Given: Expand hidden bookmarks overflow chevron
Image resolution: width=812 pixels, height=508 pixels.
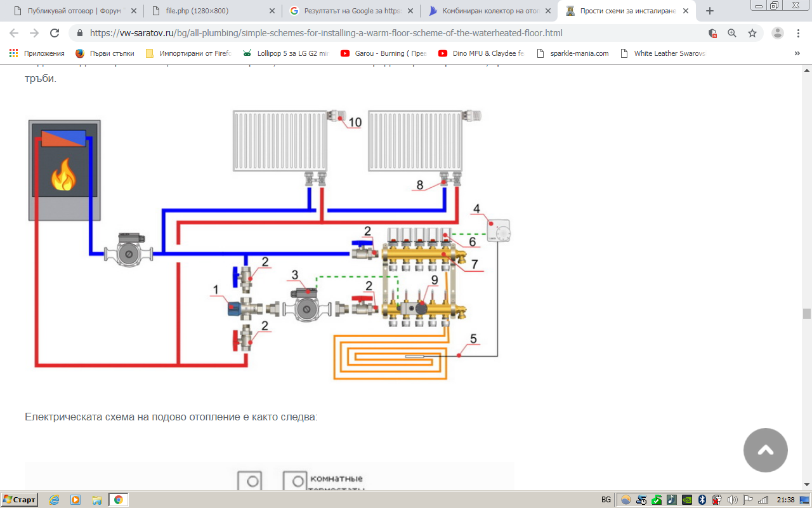Looking at the screenshot, I should coord(797,53).
